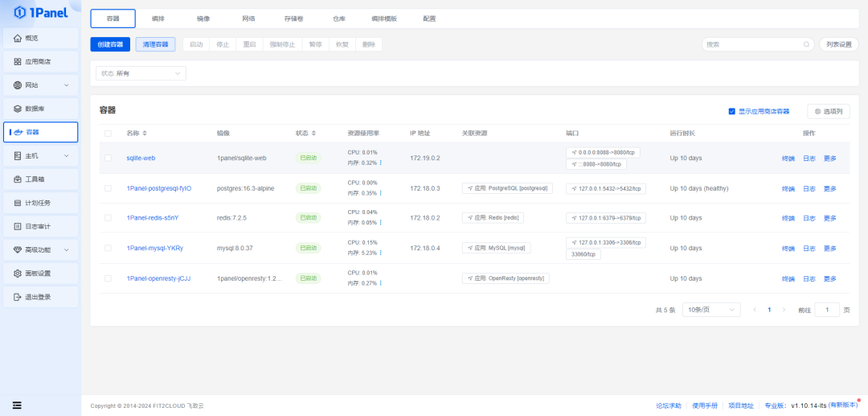Click the 数据库 database icon
Screen dimensions: 868x416
(18, 109)
